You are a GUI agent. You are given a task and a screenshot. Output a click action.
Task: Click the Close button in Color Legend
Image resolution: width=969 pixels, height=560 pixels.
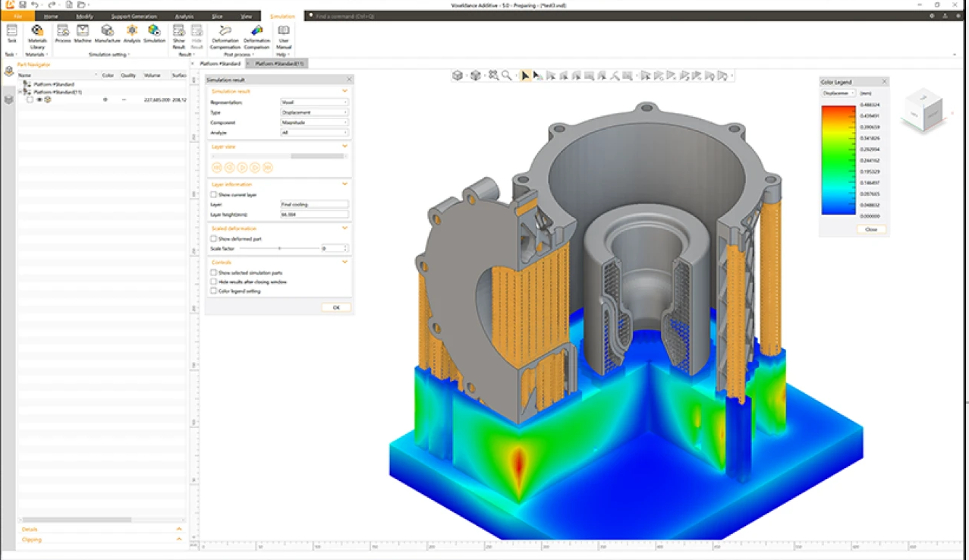pos(870,229)
